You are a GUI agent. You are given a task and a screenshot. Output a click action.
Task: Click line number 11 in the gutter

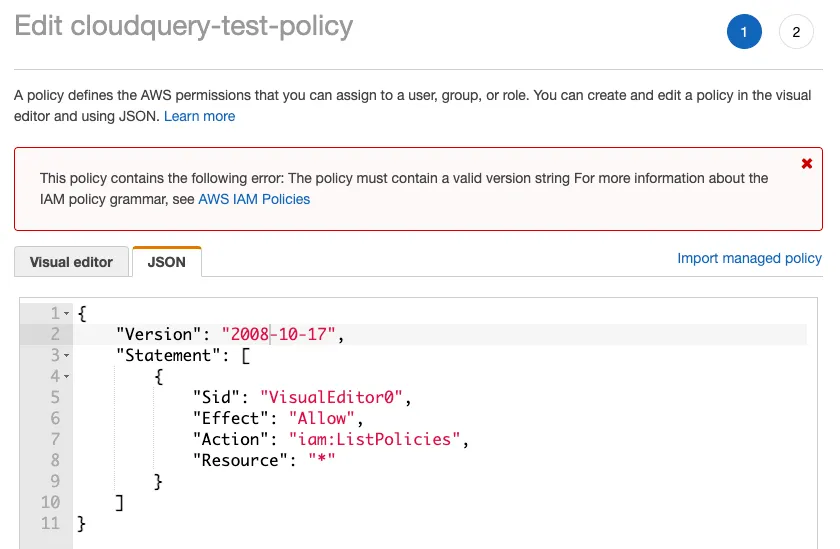[x=51, y=523]
